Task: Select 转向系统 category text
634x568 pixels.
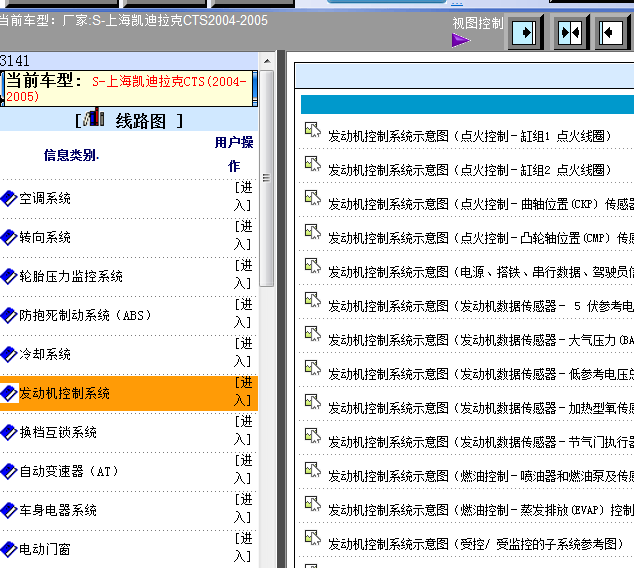Action: (x=45, y=237)
